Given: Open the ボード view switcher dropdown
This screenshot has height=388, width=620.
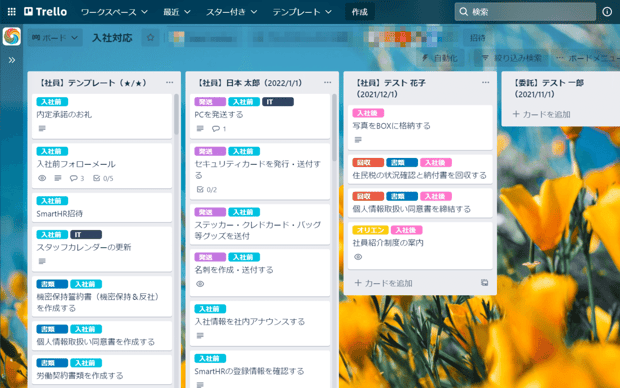Looking at the screenshot, I should coord(55,38).
